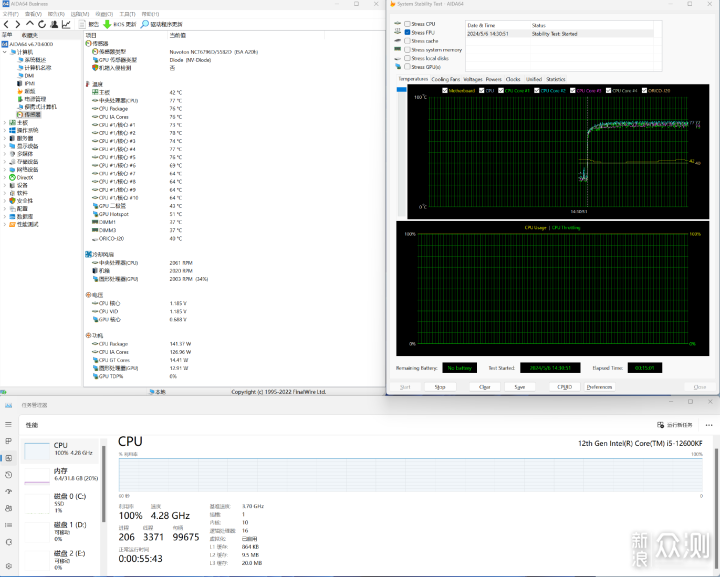
Task: Click the Save button in stability test
Action: [x=519, y=387]
